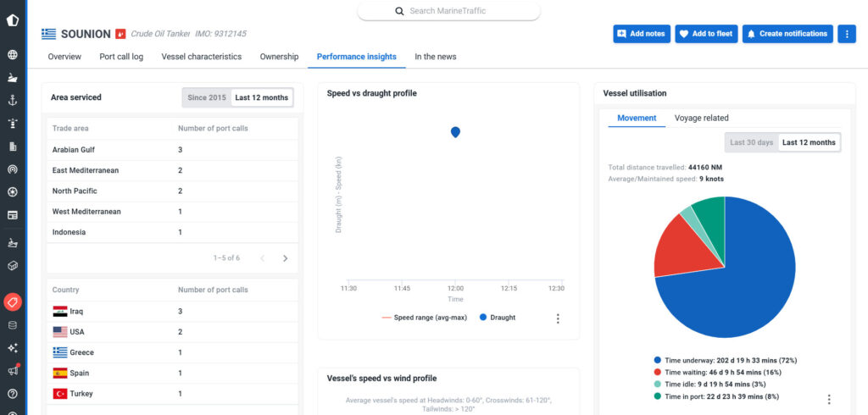
Task: Open the ship voyage planner icon
Action: point(12,242)
